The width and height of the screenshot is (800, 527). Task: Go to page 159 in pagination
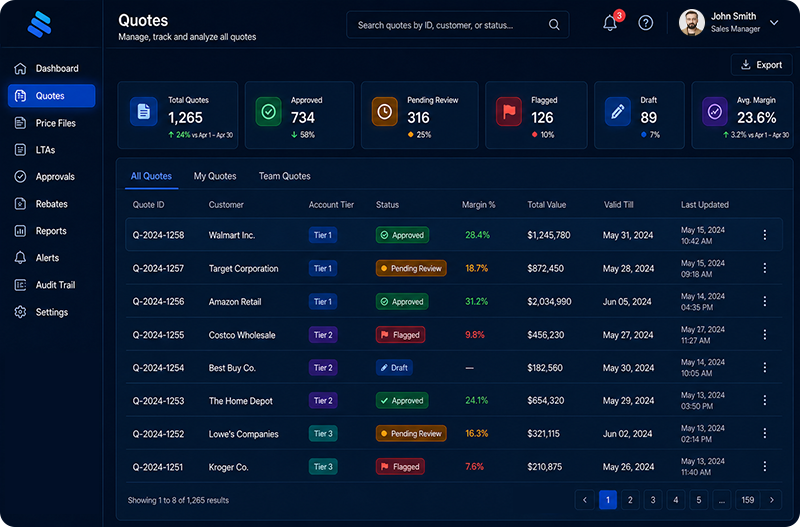coord(747,500)
